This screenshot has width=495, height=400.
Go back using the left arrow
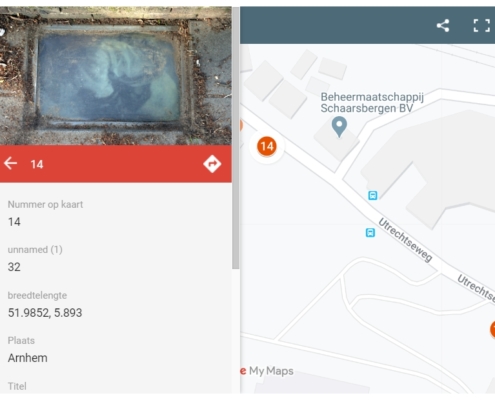pyautogui.click(x=11, y=163)
